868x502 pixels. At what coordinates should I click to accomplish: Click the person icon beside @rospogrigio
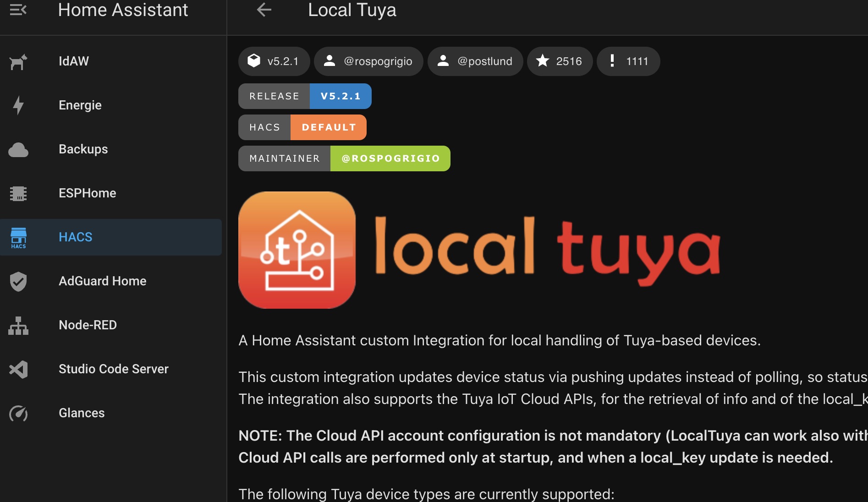click(x=330, y=61)
